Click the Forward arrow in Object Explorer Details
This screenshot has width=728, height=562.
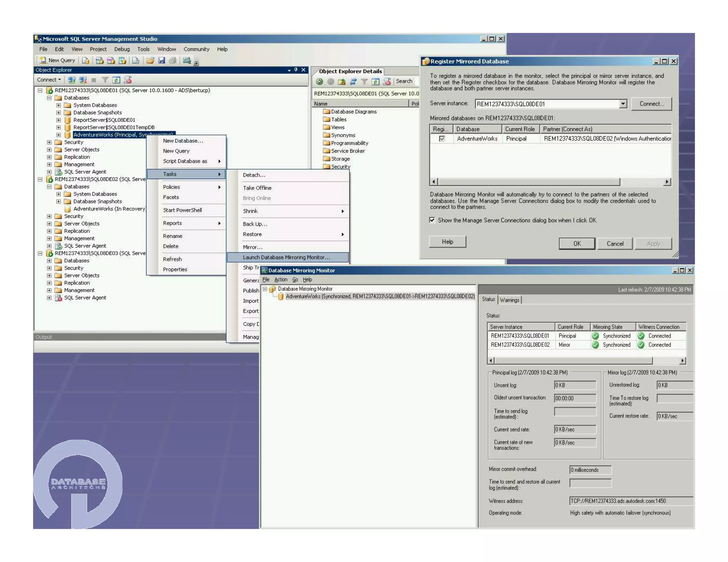point(331,82)
